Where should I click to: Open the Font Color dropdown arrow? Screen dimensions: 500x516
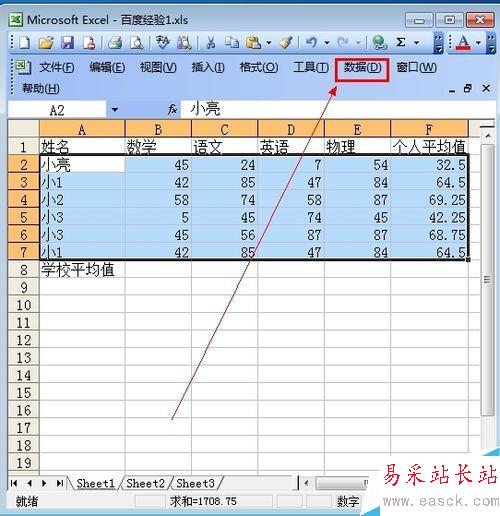[478, 43]
